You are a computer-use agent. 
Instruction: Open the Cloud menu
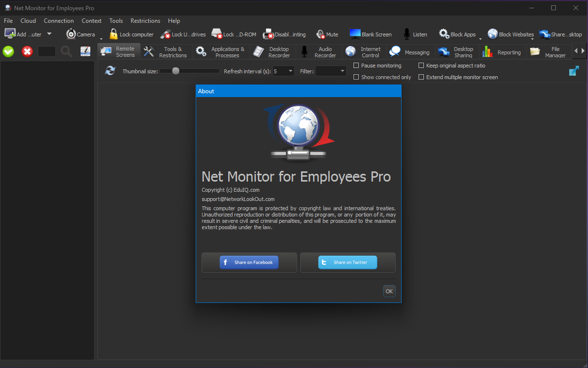28,21
